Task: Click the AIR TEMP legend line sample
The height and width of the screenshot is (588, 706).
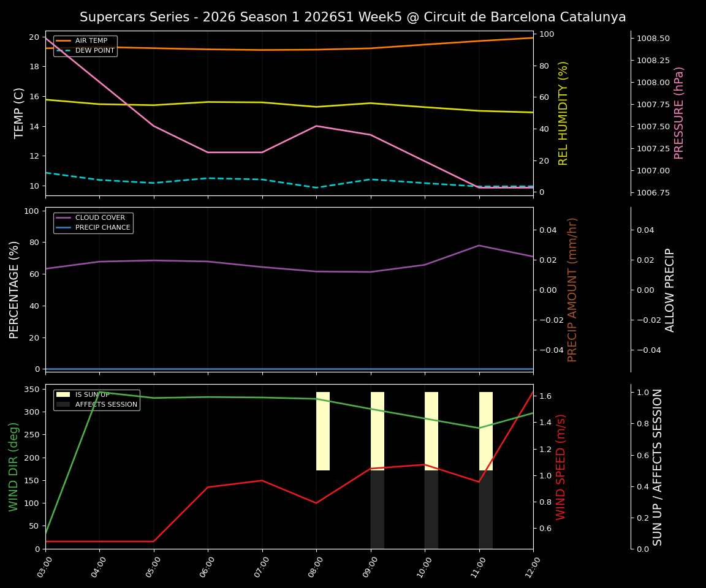Action: tap(64, 40)
